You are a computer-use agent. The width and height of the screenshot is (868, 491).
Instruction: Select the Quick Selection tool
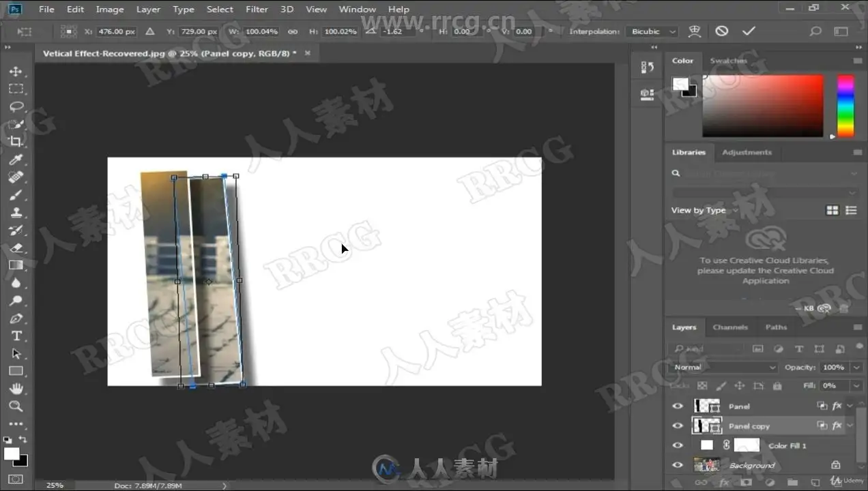pyautogui.click(x=16, y=124)
